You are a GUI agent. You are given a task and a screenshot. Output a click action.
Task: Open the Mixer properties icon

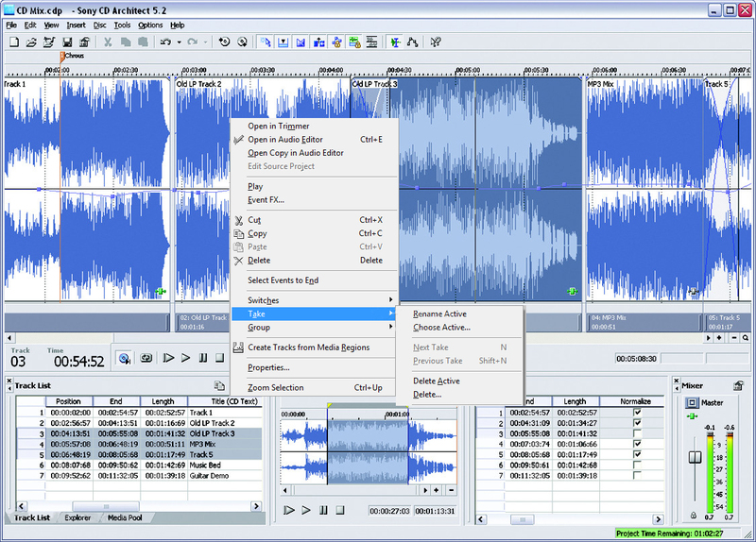[738, 385]
